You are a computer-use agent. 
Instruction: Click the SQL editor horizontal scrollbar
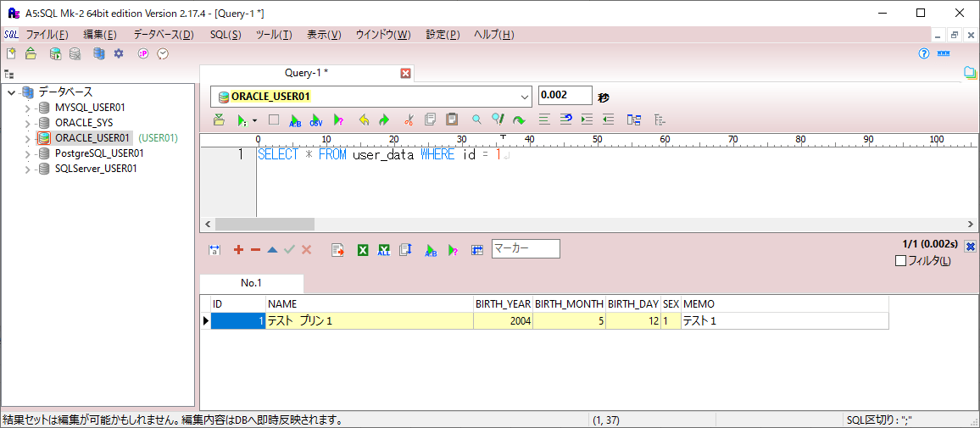click(264, 224)
